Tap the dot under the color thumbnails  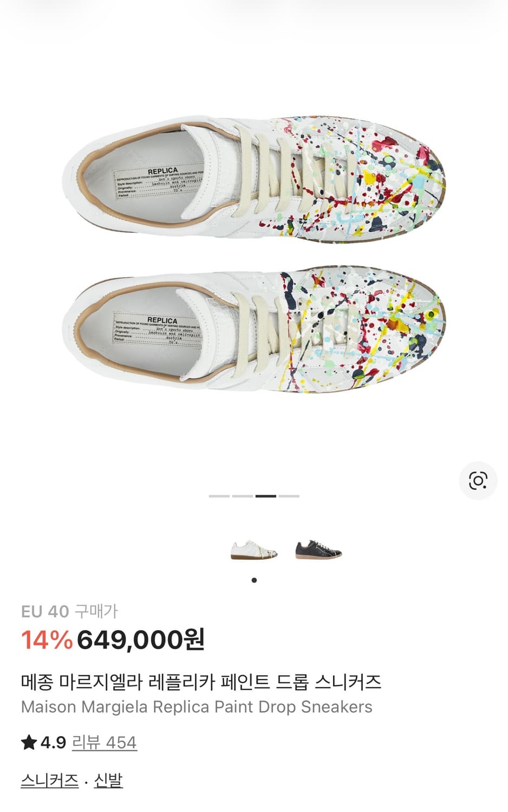click(x=254, y=580)
